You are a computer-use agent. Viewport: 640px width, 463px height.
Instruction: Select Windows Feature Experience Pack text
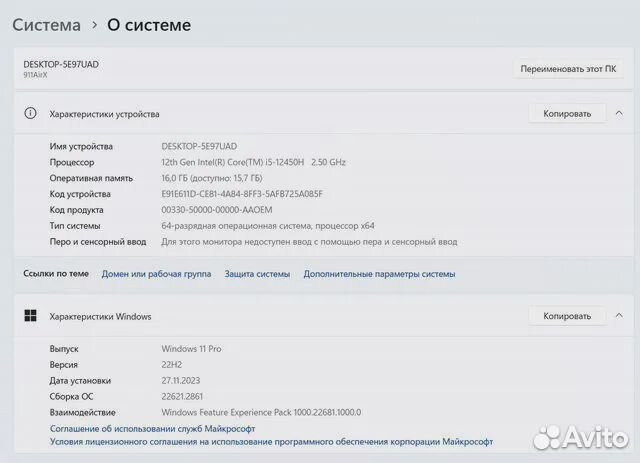click(261, 412)
